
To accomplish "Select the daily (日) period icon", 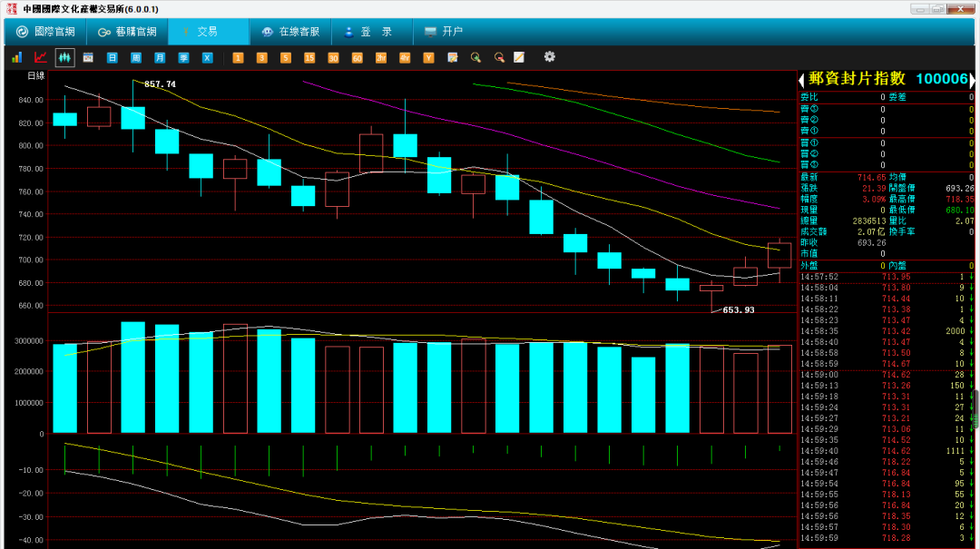I will point(112,57).
